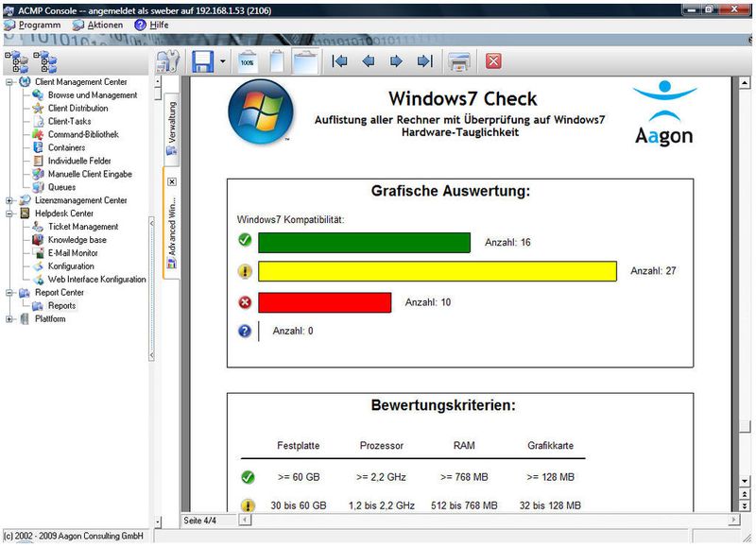Image resolution: width=756 pixels, height=547 pixels.
Task: Click the green compatibility bar
Action: click(x=364, y=243)
